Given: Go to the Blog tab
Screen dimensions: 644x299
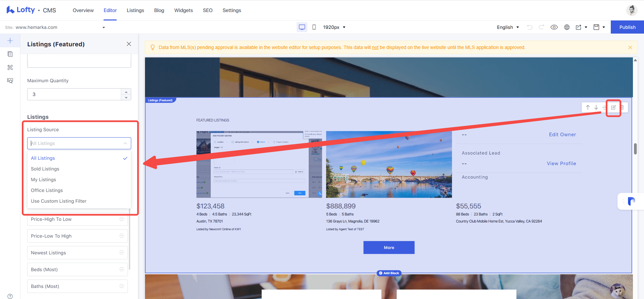Looking at the screenshot, I should [159, 10].
